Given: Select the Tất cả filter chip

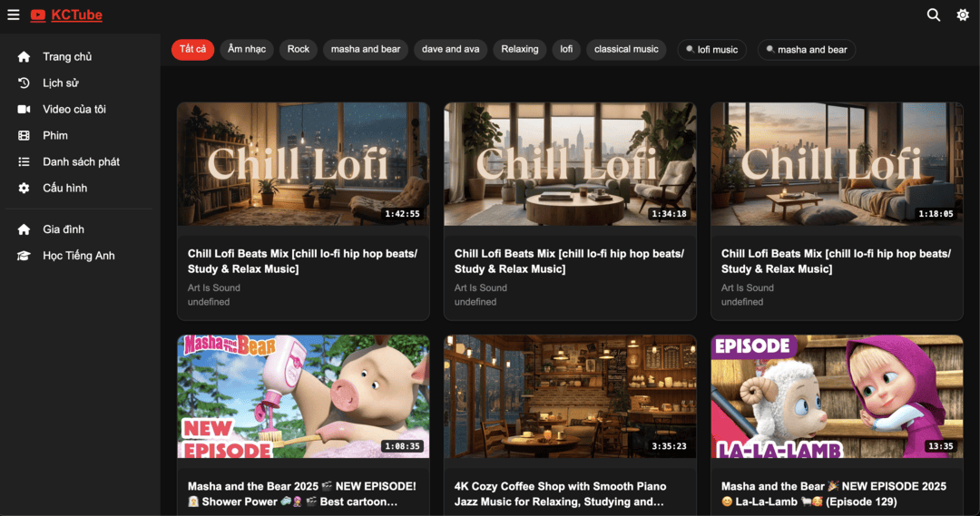Looking at the screenshot, I should pos(192,49).
